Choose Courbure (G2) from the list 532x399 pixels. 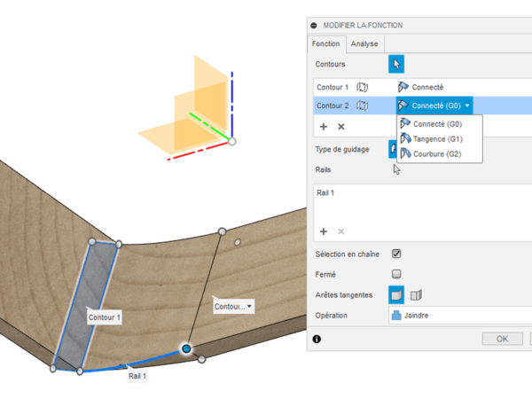pos(437,153)
